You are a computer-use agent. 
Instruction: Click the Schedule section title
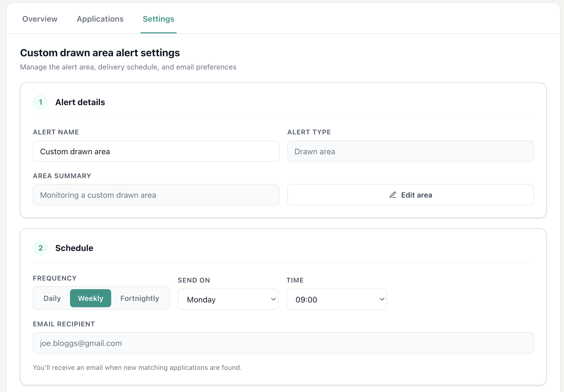[x=74, y=248]
